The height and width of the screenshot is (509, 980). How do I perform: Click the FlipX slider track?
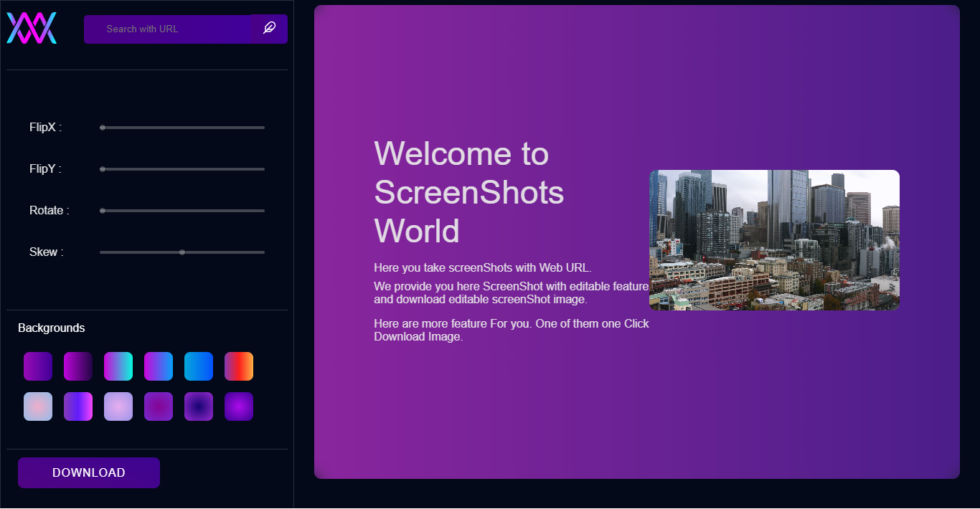coord(182,128)
